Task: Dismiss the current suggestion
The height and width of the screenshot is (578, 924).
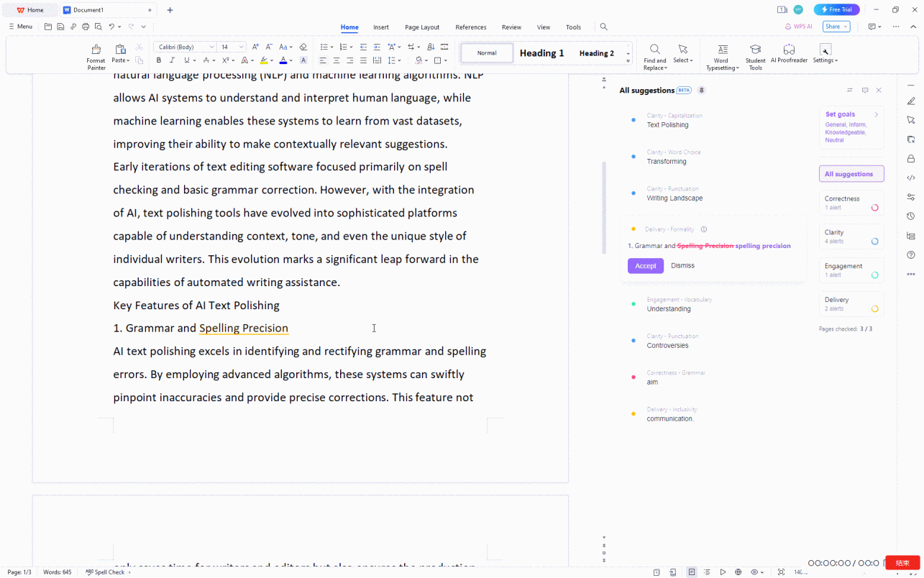Action: coord(682,266)
